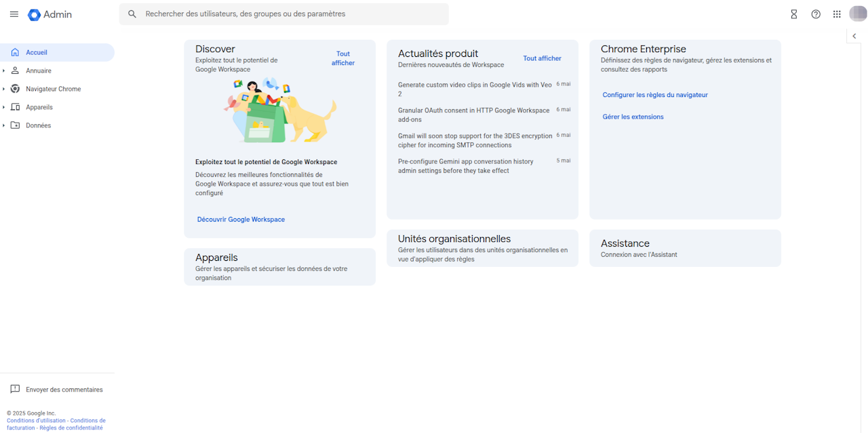Open Conditions d'utilisation link
The image size is (868, 433).
tap(36, 421)
